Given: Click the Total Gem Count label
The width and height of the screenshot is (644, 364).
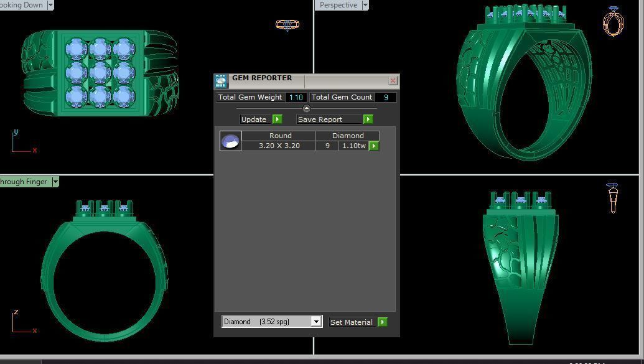Looking at the screenshot, I should 342,97.
